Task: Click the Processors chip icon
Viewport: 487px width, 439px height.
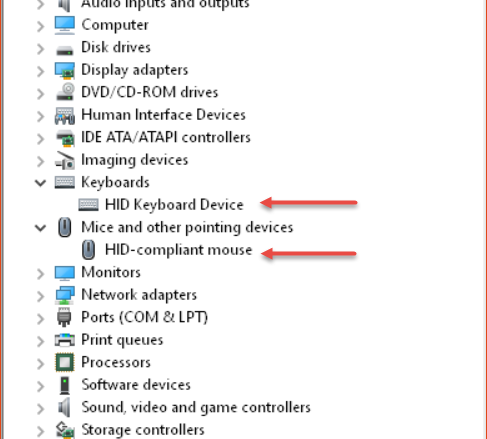Action: click(x=65, y=362)
